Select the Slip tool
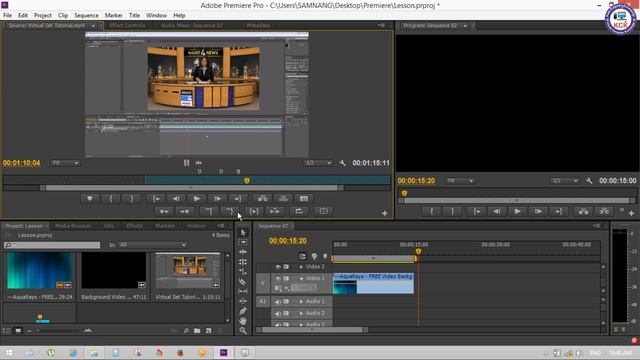The image size is (640, 360). (x=243, y=291)
